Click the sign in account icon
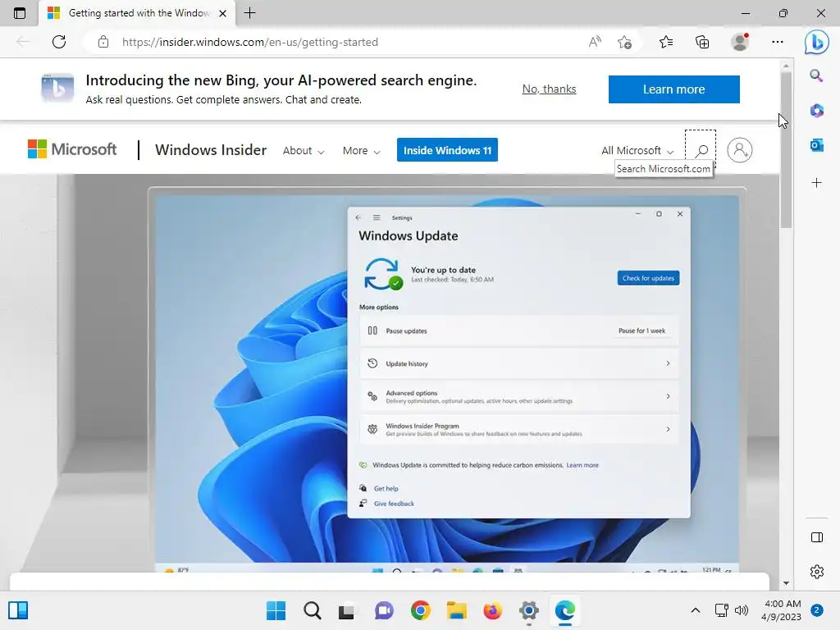840x630 pixels. (740, 150)
